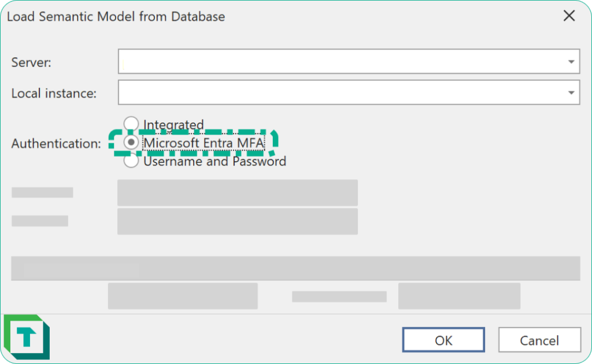Choose Integrated authentication
The height and width of the screenshot is (364, 592).
(x=131, y=123)
